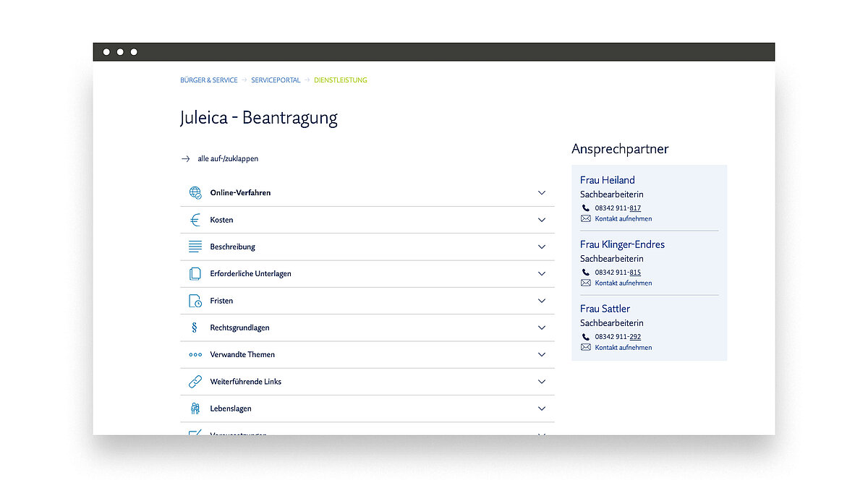Image resolution: width=868 pixels, height=488 pixels.
Task: Open Frau Klinger-Endres' contact profile
Action: click(622, 244)
